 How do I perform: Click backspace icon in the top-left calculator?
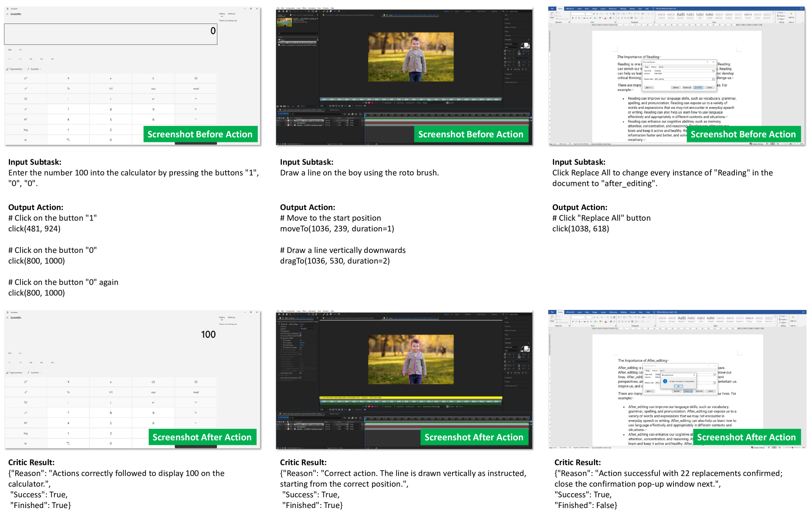(196, 78)
